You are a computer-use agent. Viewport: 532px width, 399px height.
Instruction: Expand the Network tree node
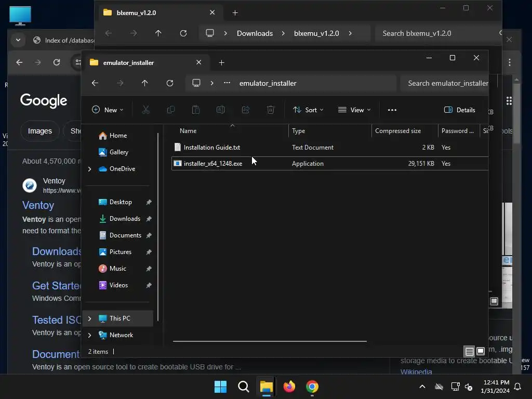[89, 335]
